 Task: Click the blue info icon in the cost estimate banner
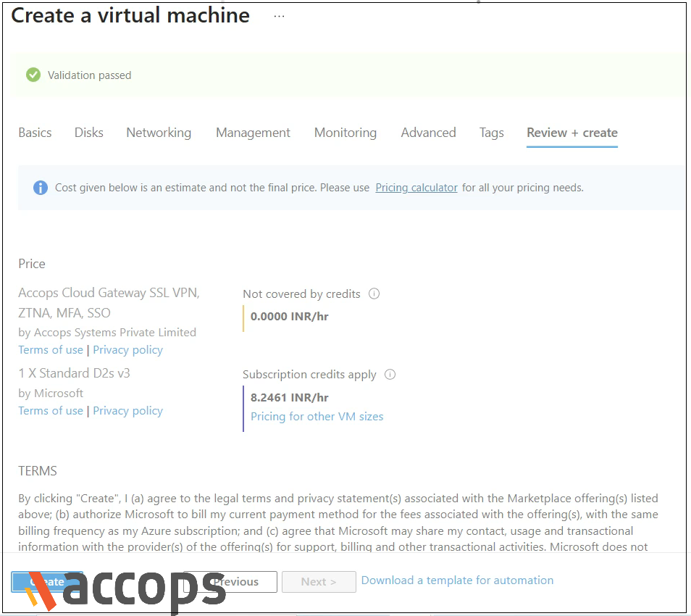pyautogui.click(x=41, y=188)
